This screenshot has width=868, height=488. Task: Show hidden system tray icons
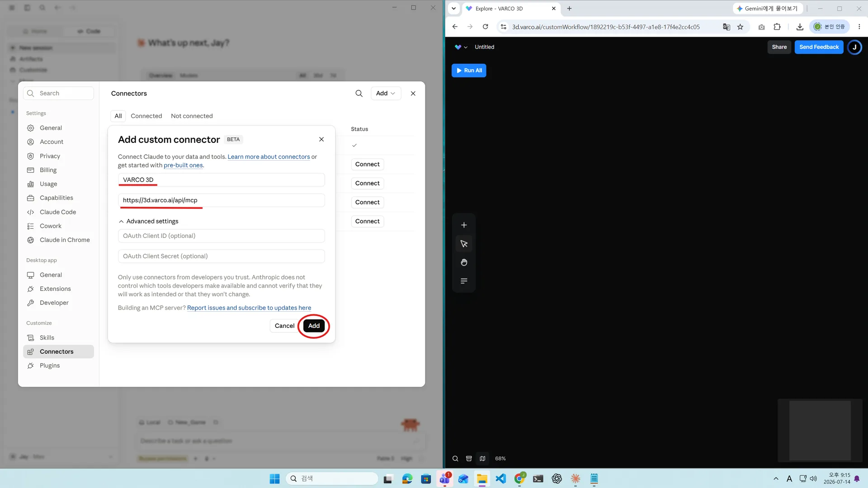point(776,479)
